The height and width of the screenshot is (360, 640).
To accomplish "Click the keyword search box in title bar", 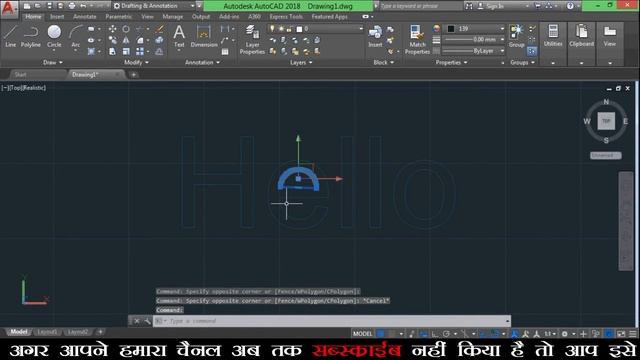I will tap(420, 6).
